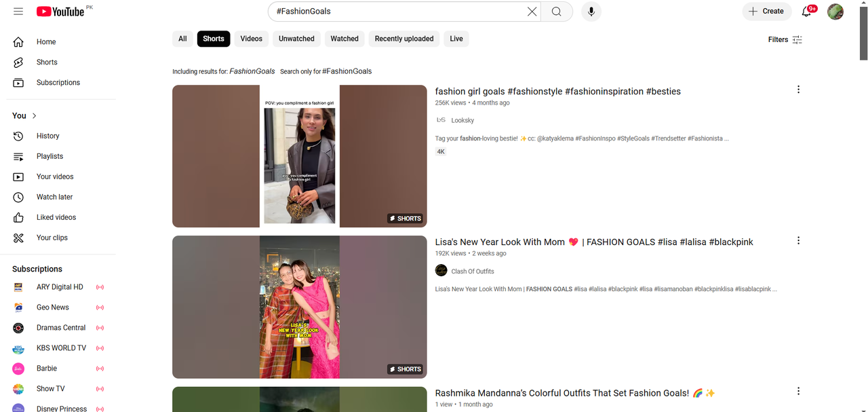Viewport: 868px width, 412px height.
Task: Open Lisa's New Year Look With Mom title
Action: coord(594,242)
